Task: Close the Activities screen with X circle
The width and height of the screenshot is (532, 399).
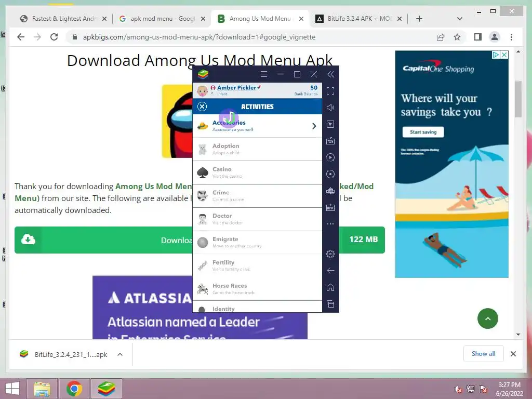Action: pos(202,107)
